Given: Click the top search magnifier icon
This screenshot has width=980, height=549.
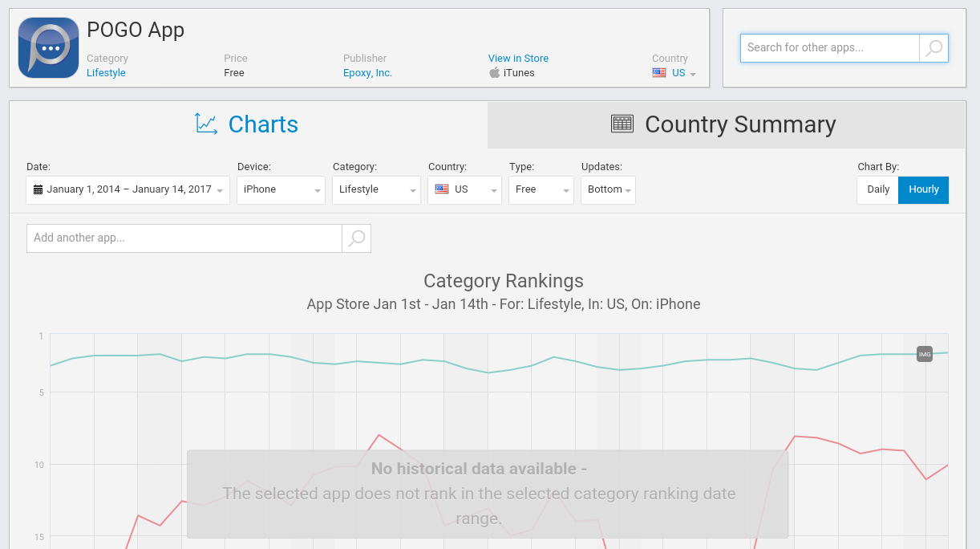Looking at the screenshot, I should [933, 48].
